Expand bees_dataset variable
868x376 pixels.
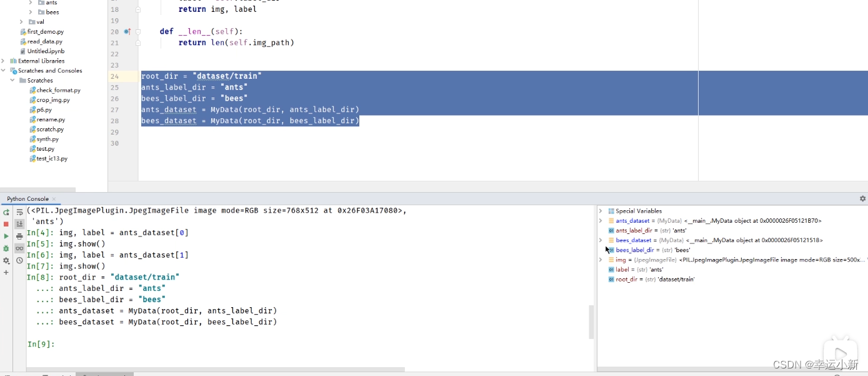tap(601, 240)
